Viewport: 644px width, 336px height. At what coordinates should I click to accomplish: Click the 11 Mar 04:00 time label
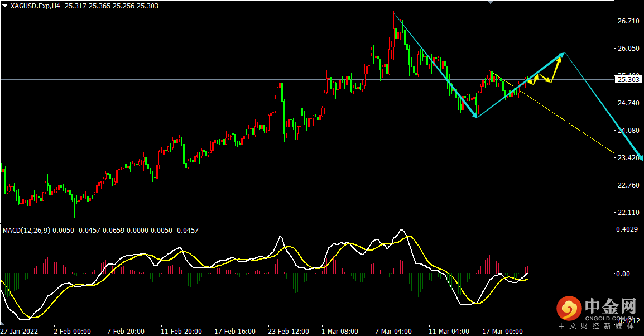coord(449,331)
